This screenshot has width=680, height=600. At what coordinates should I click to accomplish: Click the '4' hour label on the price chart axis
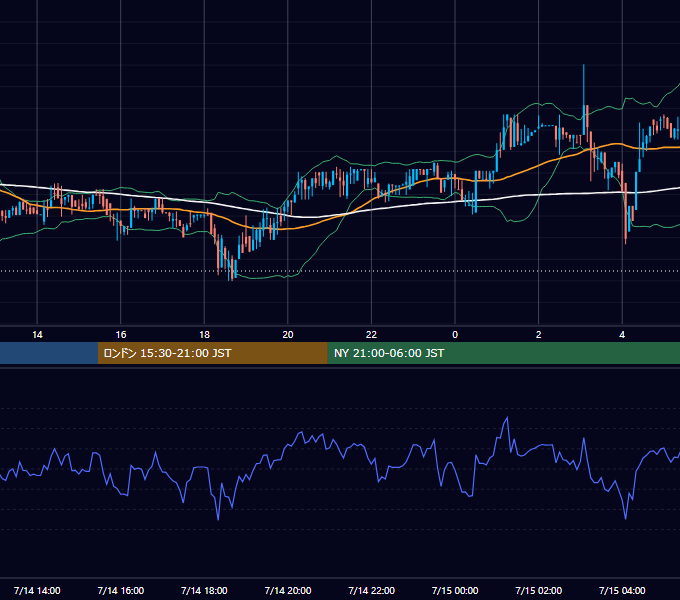pos(622,335)
